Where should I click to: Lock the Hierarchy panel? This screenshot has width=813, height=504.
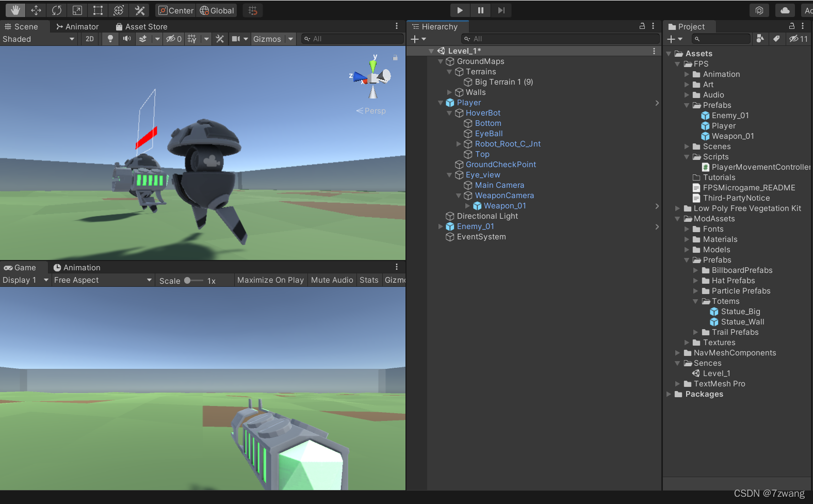click(642, 26)
